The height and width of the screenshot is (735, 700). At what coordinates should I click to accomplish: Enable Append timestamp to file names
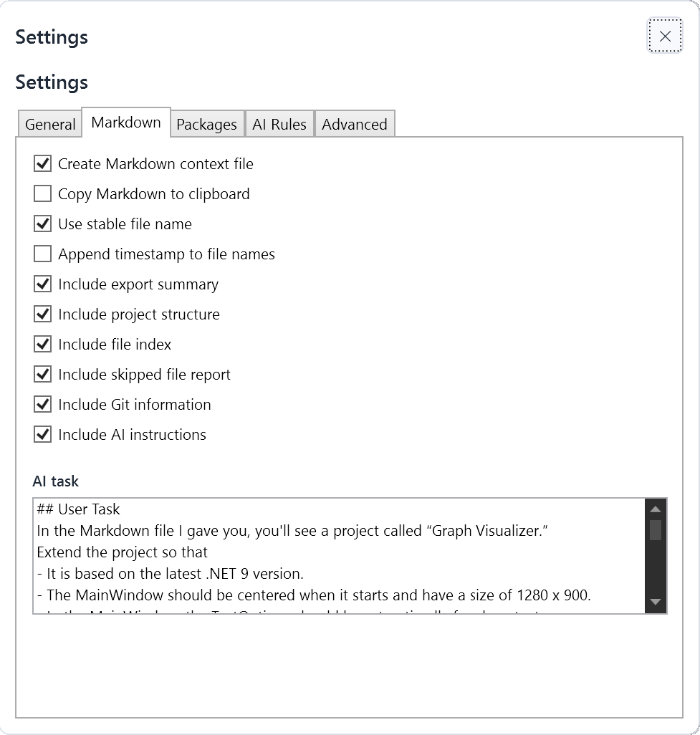(x=43, y=254)
